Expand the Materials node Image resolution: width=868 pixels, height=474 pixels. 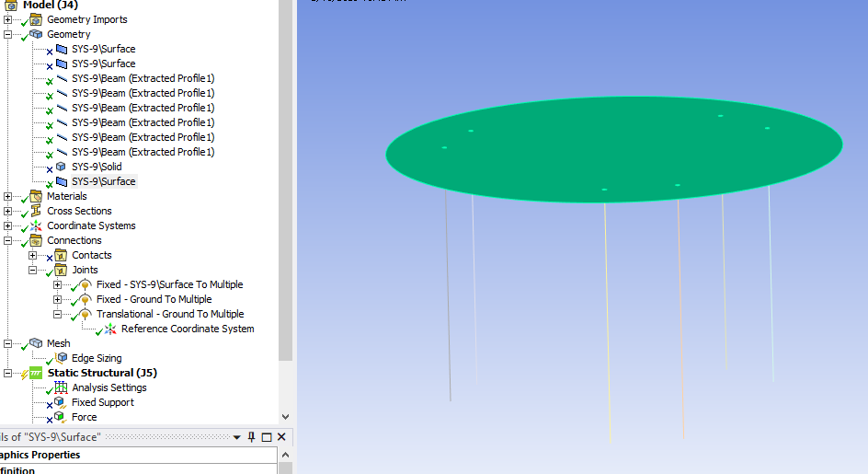(7, 196)
